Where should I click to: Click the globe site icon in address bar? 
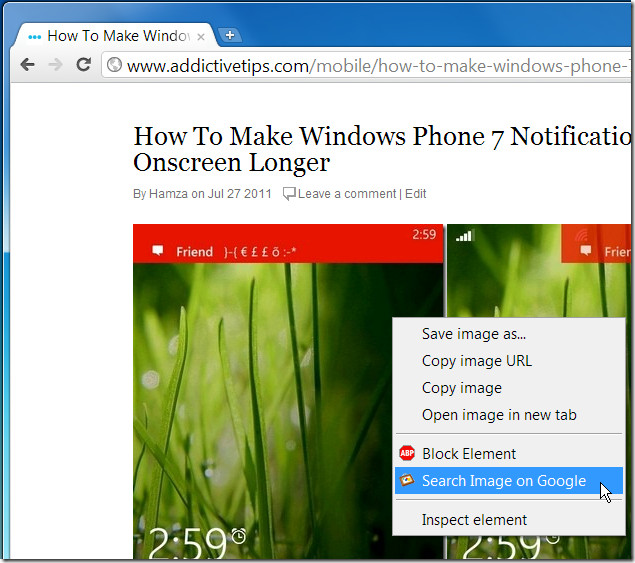point(114,65)
